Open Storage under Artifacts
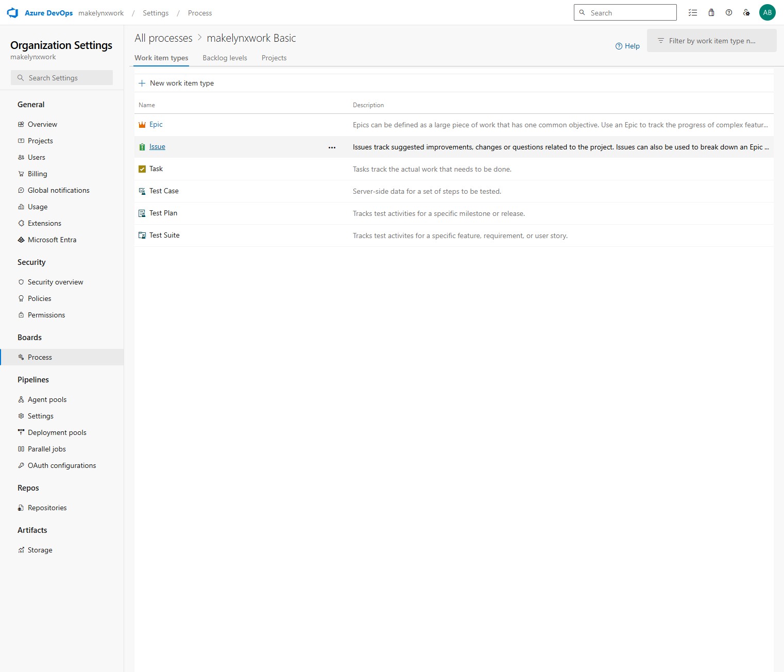This screenshot has width=784, height=672. click(x=62, y=550)
